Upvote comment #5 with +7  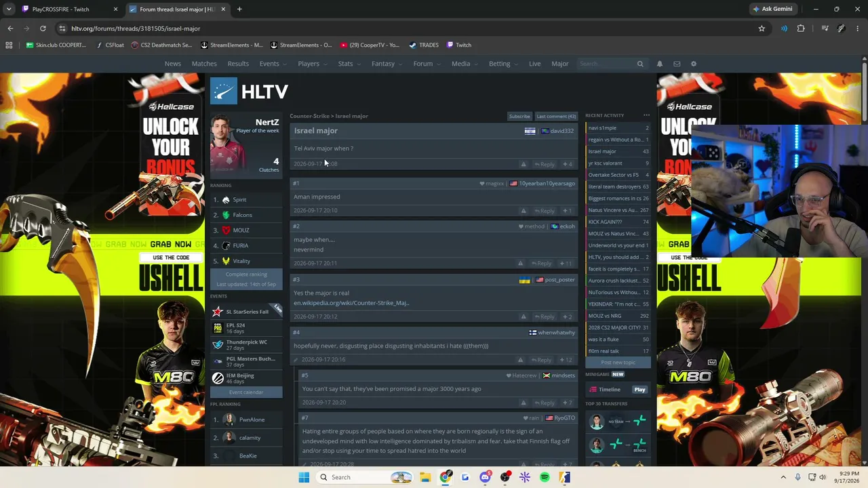tap(567, 403)
